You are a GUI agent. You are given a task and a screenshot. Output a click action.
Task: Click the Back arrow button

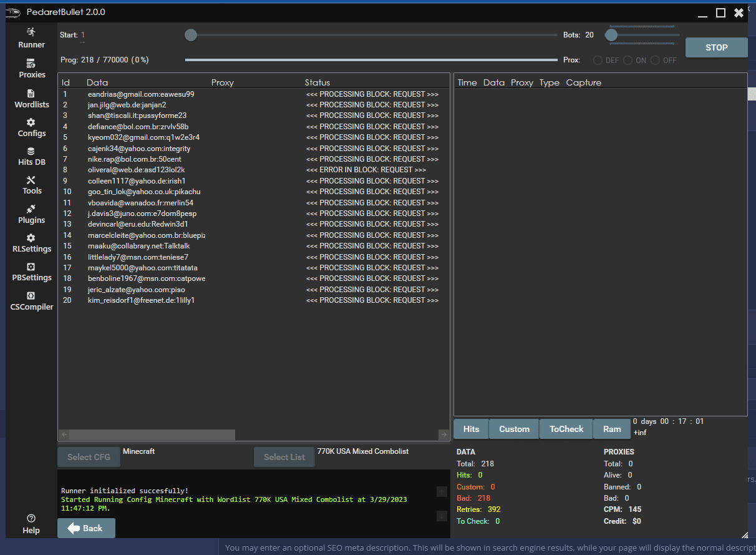(86, 528)
